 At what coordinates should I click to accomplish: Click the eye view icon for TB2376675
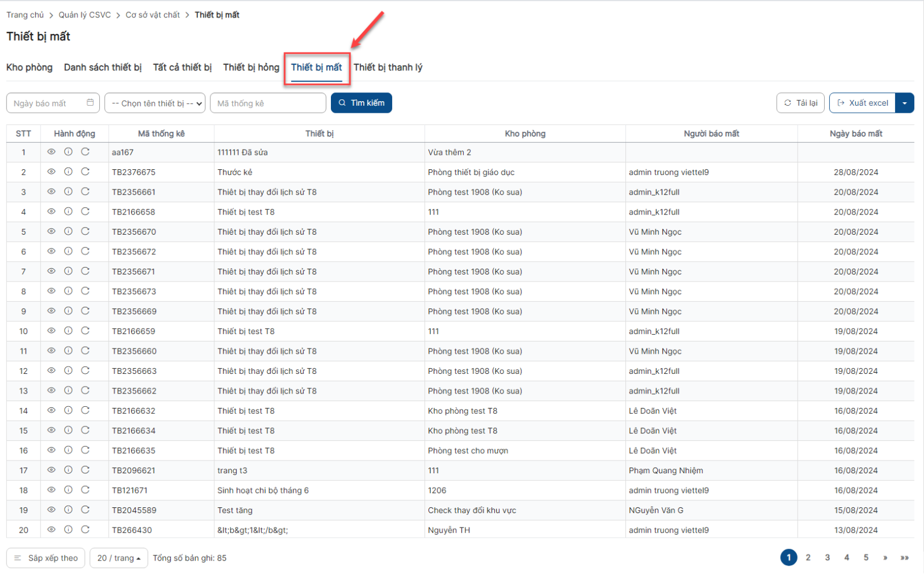click(x=51, y=172)
